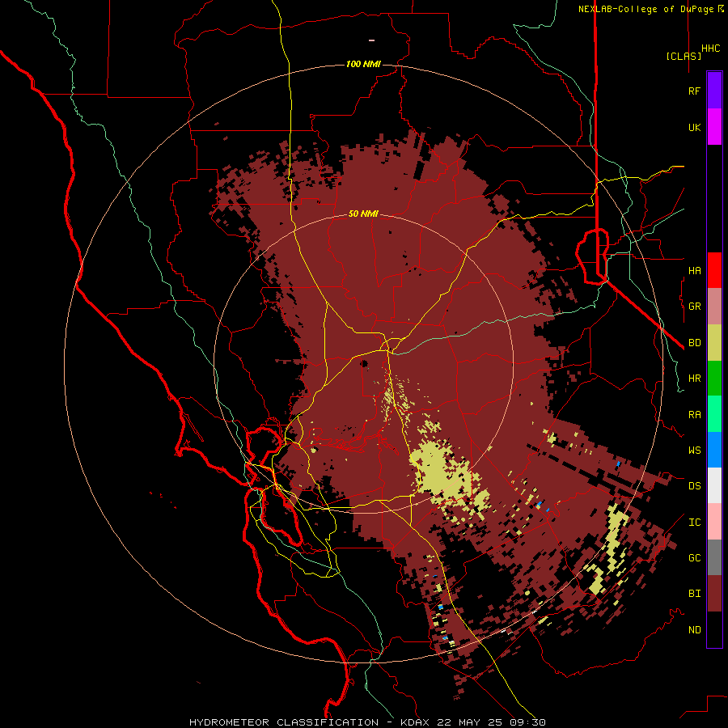
Task: Click the UK legend label
Action: click(x=694, y=128)
